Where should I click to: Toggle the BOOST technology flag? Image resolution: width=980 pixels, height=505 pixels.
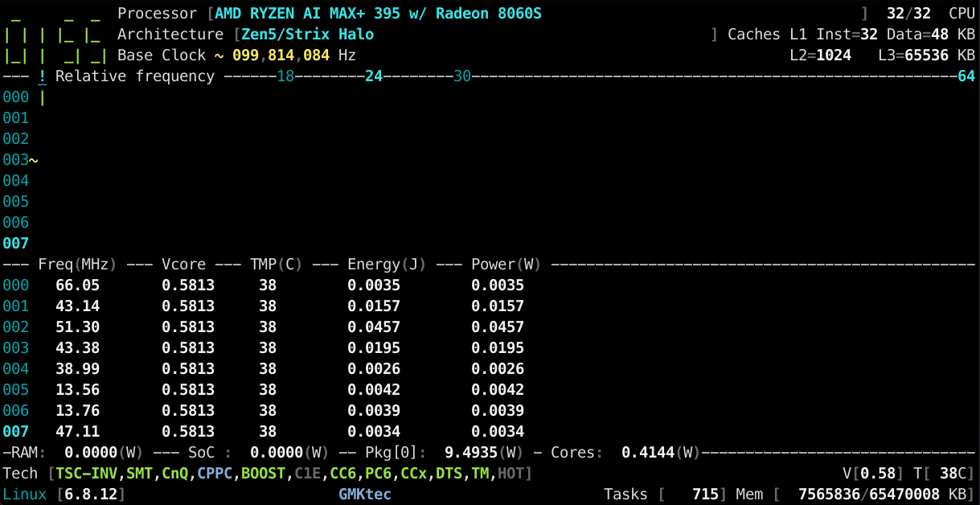pyautogui.click(x=263, y=474)
